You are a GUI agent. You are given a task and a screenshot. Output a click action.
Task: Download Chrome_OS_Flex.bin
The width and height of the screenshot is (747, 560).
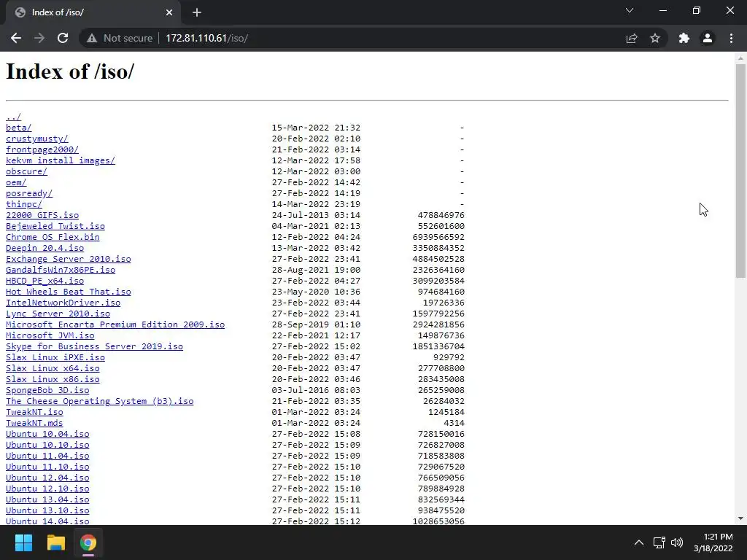[x=53, y=237]
